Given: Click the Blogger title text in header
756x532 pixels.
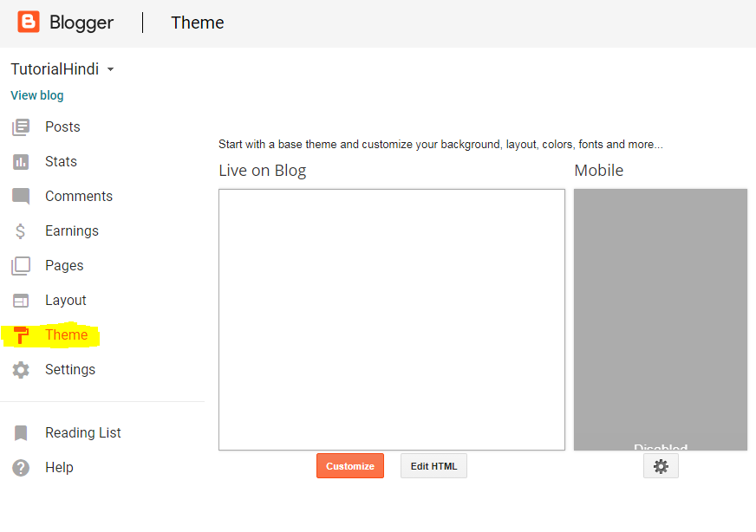Looking at the screenshot, I should pos(81,23).
